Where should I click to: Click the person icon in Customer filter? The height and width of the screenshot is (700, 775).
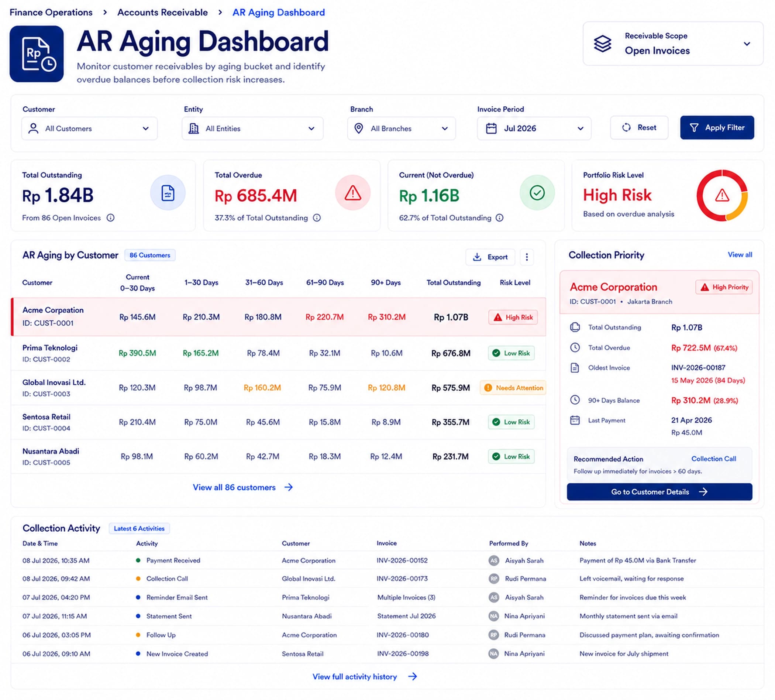(x=34, y=128)
